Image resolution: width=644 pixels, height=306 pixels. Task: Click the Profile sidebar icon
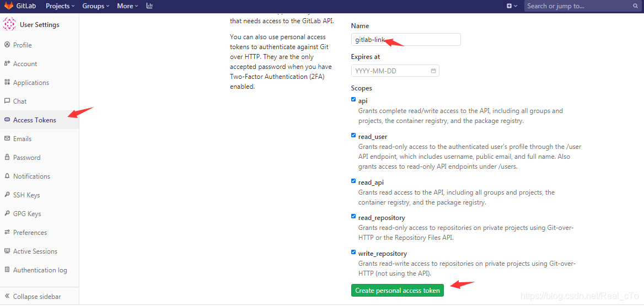[7, 45]
